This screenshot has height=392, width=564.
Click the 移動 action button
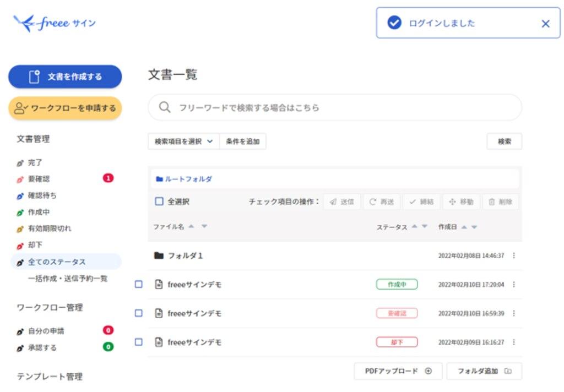click(x=461, y=202)
